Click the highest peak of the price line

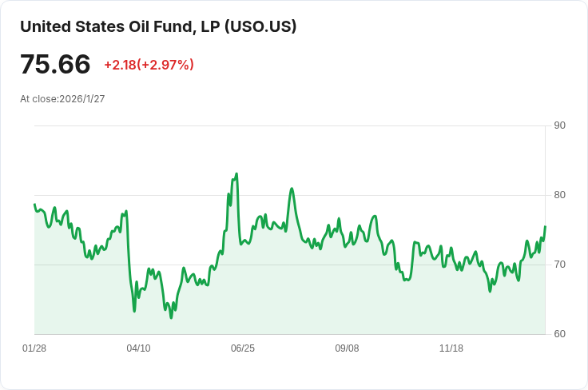(236, 173)
